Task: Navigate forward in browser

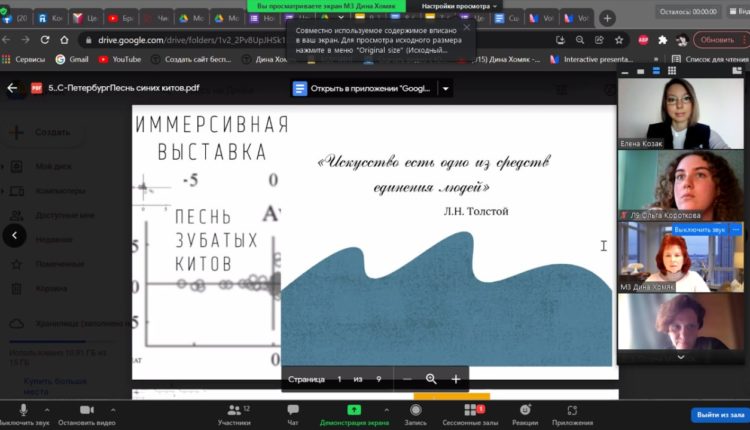Action: pos(25,40)
